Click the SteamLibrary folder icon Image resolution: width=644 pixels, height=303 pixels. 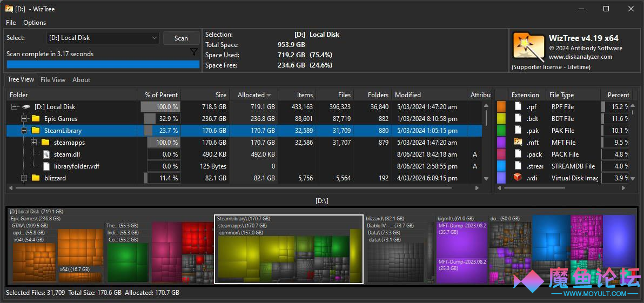tap(36, 131)
